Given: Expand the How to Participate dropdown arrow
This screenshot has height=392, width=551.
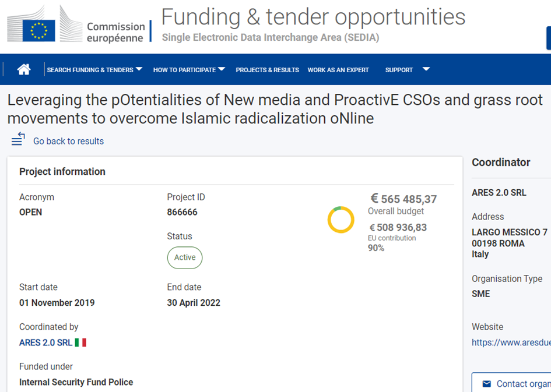Looking at the screenshot, I should [x=222, y=69].
